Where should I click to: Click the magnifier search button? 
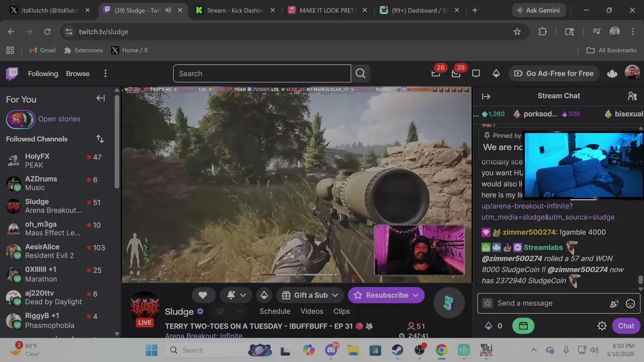[x=360, y=73]
